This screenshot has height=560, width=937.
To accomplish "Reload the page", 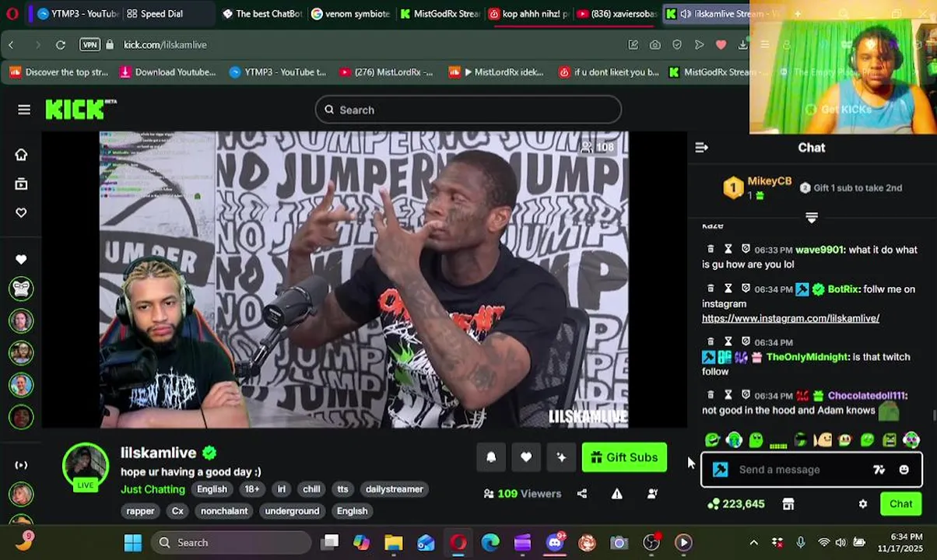I will (60, 45).
